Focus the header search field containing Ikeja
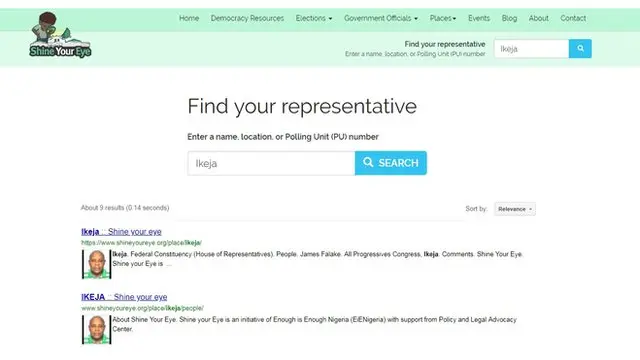This screenshot has height=360, width=640. click(531, 49)
